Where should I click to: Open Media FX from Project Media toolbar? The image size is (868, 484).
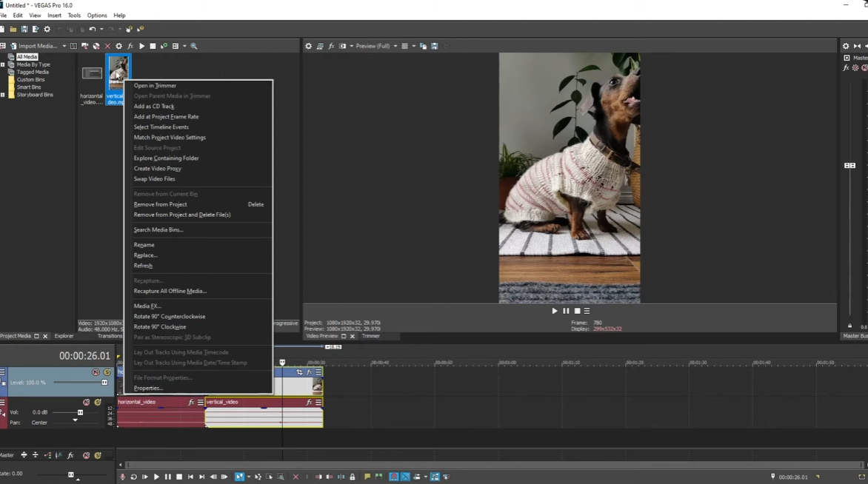click(130, 46)
